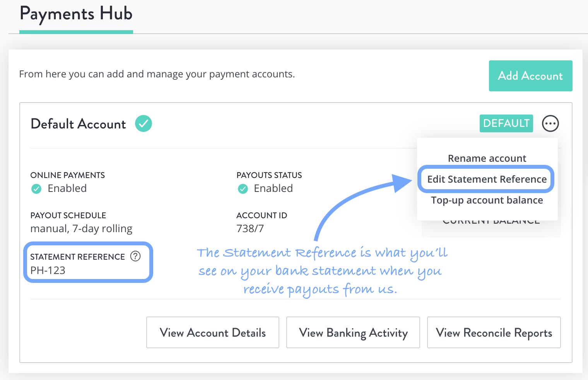Click the Default Account title
The image size is (588, 380).
(x=78, y=124)
